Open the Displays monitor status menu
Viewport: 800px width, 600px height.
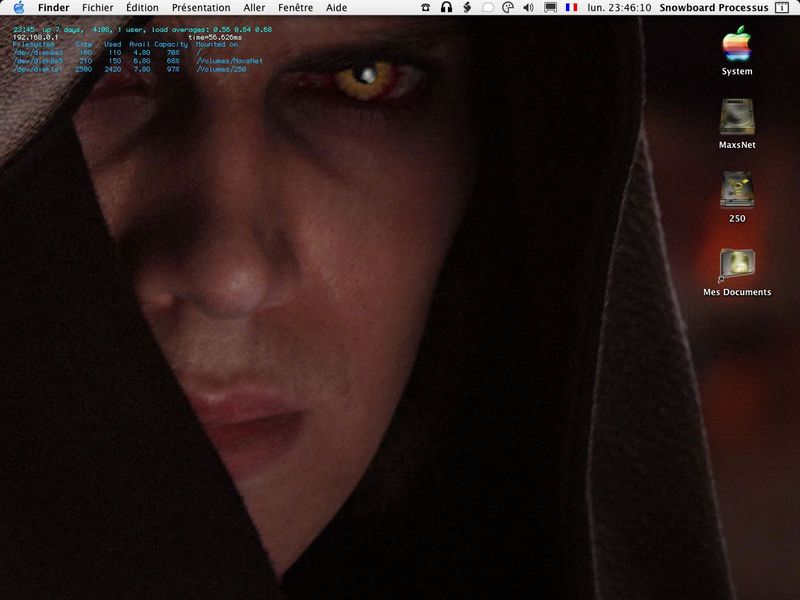pos(550,8)
